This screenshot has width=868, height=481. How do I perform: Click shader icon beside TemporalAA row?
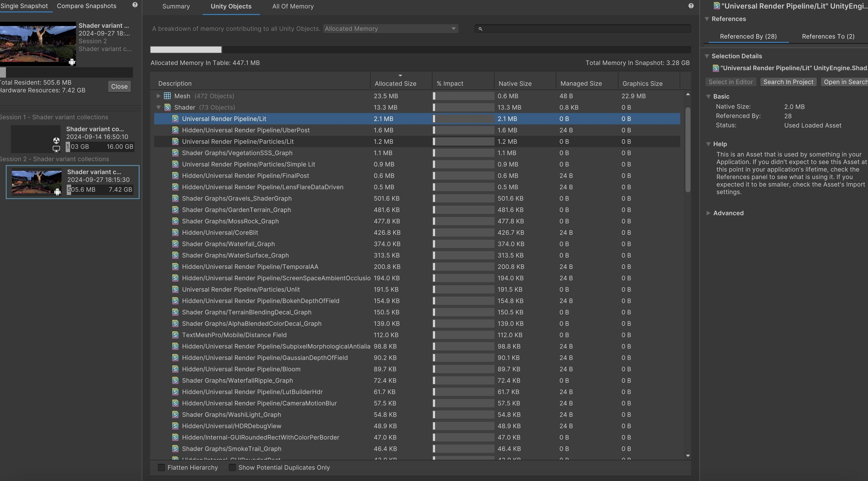[x=175, y=267]
